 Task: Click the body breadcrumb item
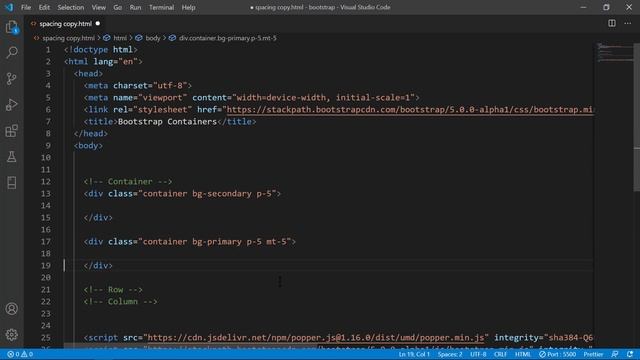pyautogui.click(x=153, y=38)
